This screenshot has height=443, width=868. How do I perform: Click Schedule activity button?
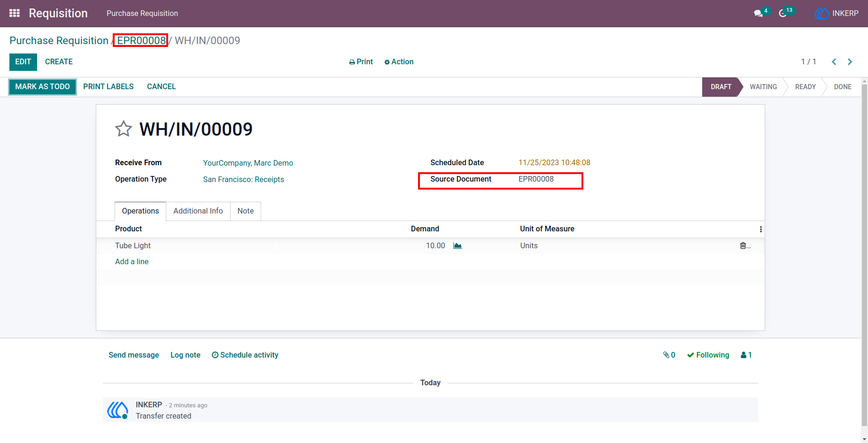click(x=245, y=355)
